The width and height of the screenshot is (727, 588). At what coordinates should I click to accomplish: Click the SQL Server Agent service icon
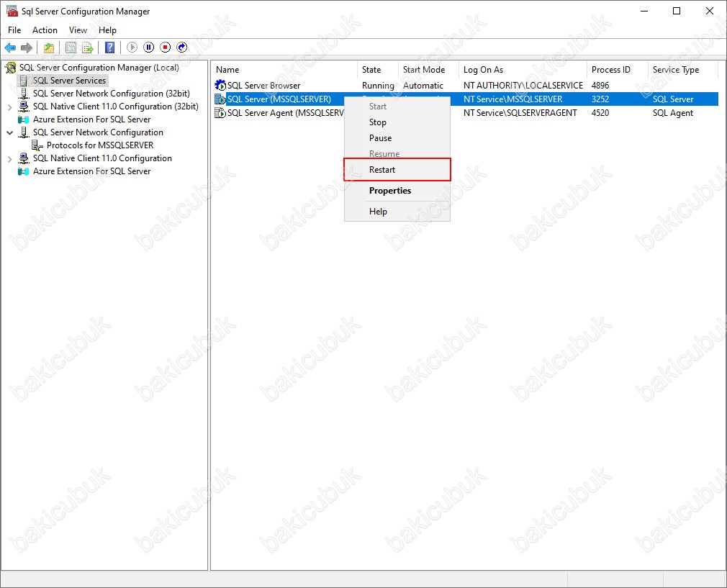(220, 113)
